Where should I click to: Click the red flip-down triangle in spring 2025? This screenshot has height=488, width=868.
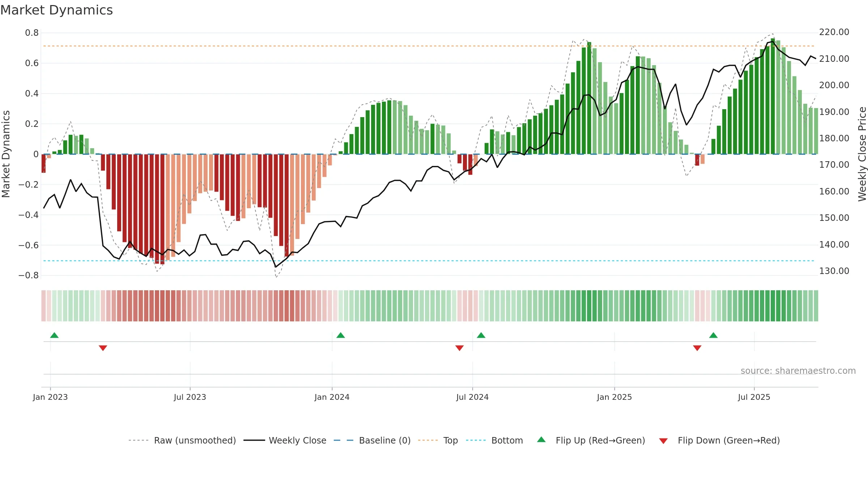(697, 348)
